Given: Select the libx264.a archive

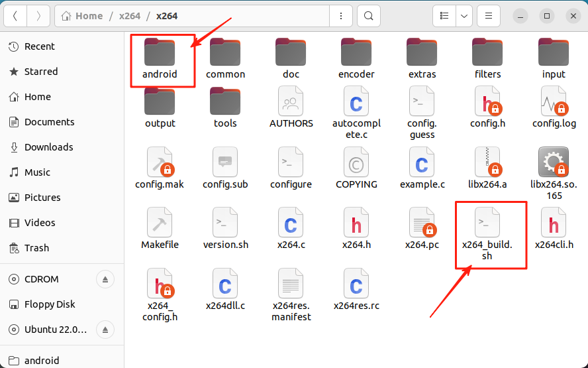Looking at the screenshot, I should (487, 168).
